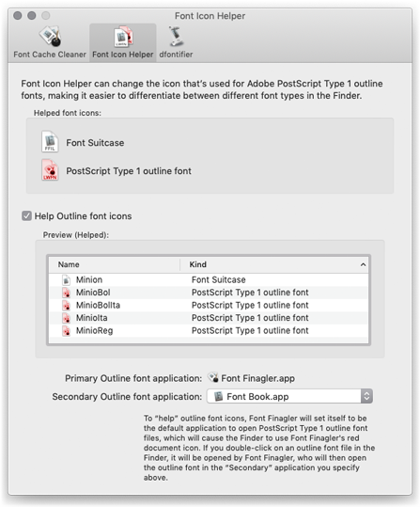Screen dimensions: 420x507
Task: Click the Font Suitcase FFIL document icon
Action: [50, 142]
